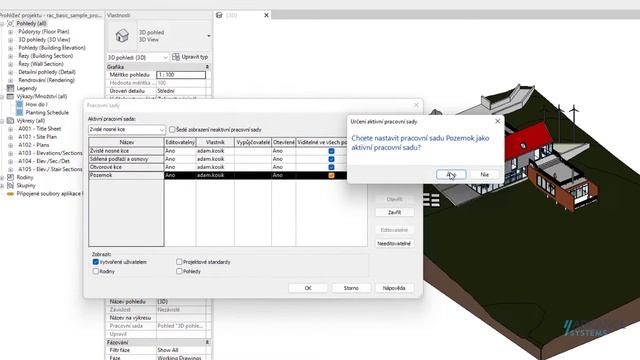Expand Detailní pohledy (Detail) node
This screenshot has height=360, width=640.
11,72
